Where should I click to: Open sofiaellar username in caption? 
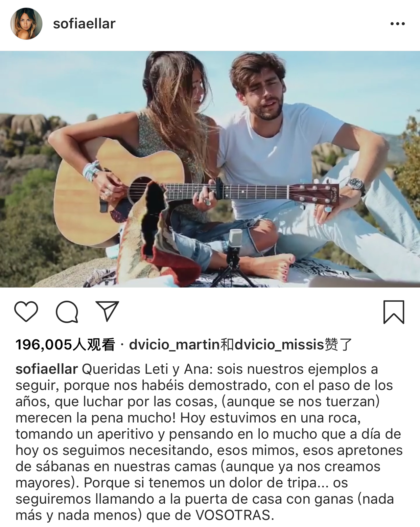[47, 369]
